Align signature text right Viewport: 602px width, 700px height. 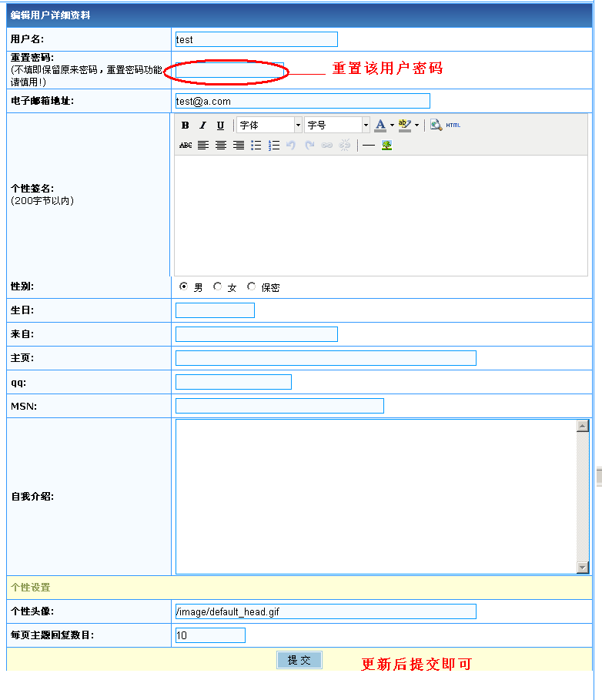pyautogui.click(x=239, y=145)
